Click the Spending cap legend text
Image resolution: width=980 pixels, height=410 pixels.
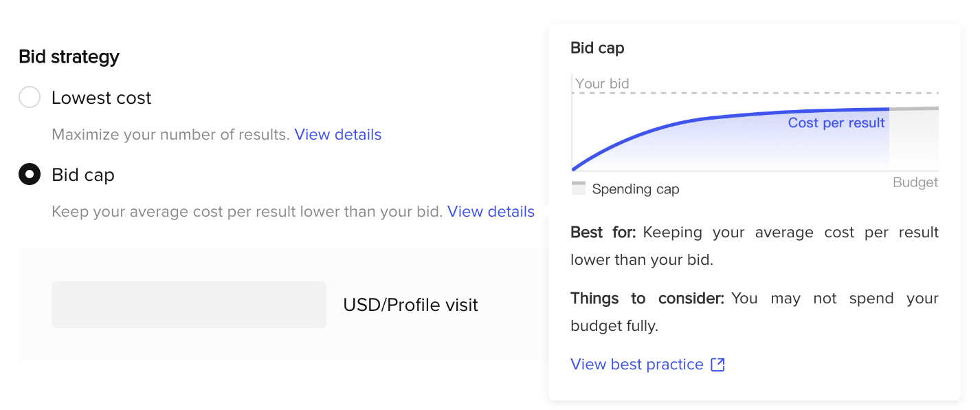coord(636,189)
